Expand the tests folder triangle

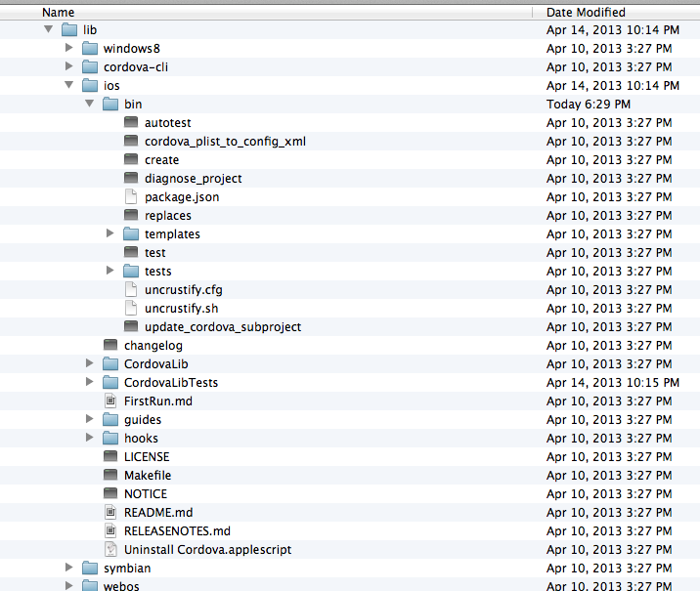tap(109, 271)
